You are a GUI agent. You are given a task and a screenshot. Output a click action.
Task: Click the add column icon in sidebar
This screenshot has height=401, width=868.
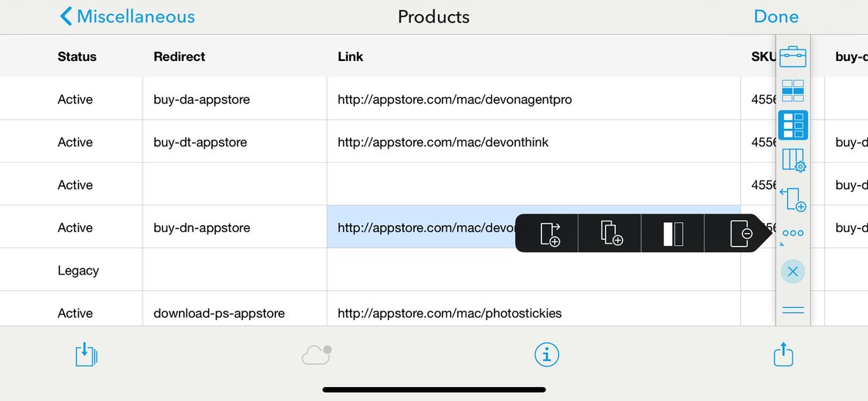coord(792,200)
